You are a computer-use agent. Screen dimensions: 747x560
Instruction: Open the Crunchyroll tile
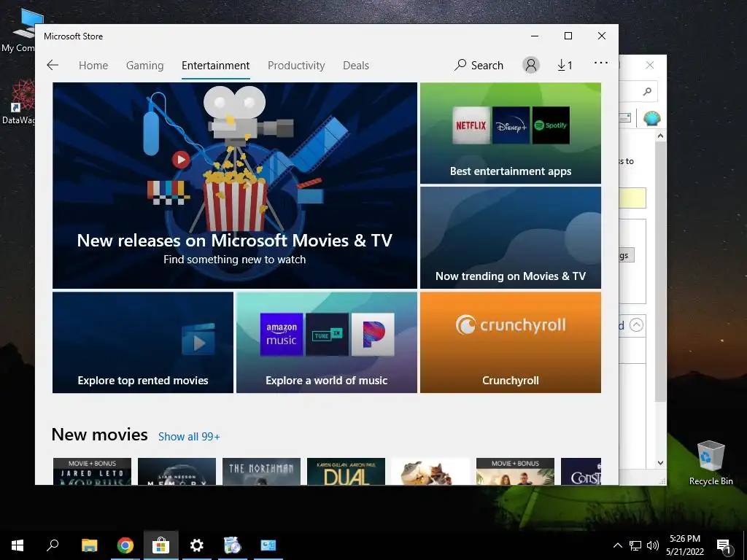[x=510, y=343]
